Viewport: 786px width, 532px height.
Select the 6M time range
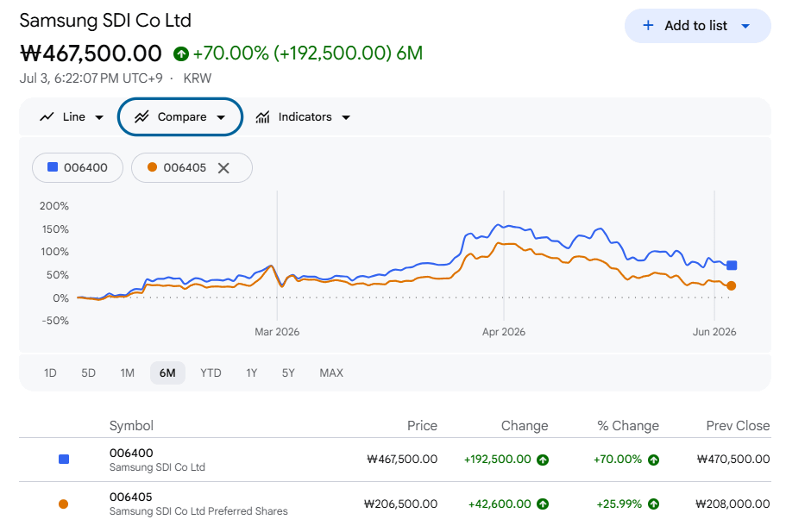pyautogui.click(x=167, y=372)
